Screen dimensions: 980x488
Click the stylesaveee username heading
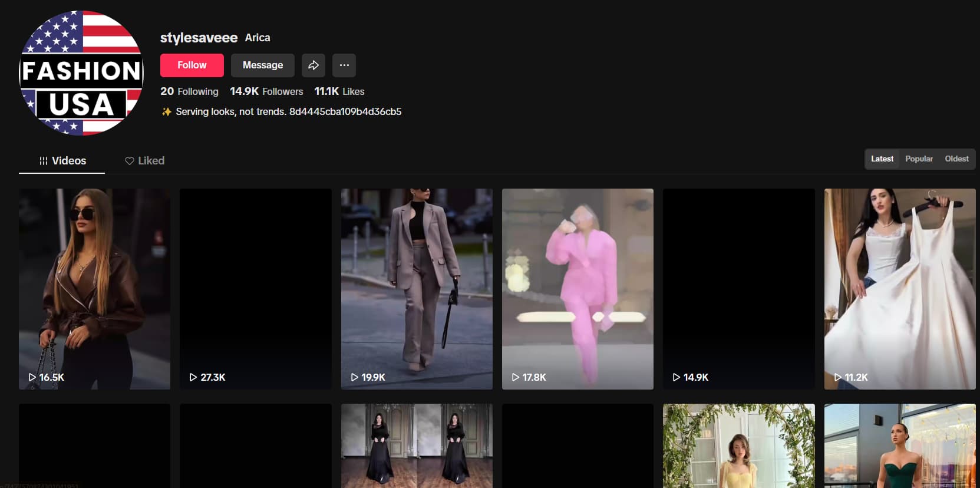[199, 38]
